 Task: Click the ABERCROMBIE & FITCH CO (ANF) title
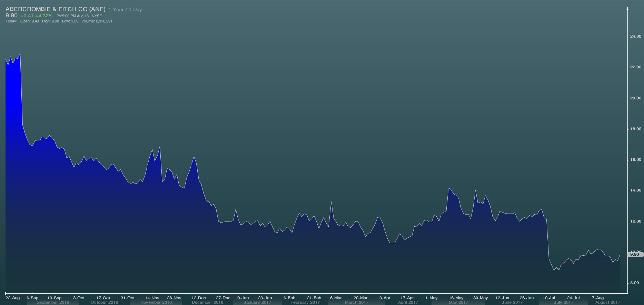(x=56, y=9)
